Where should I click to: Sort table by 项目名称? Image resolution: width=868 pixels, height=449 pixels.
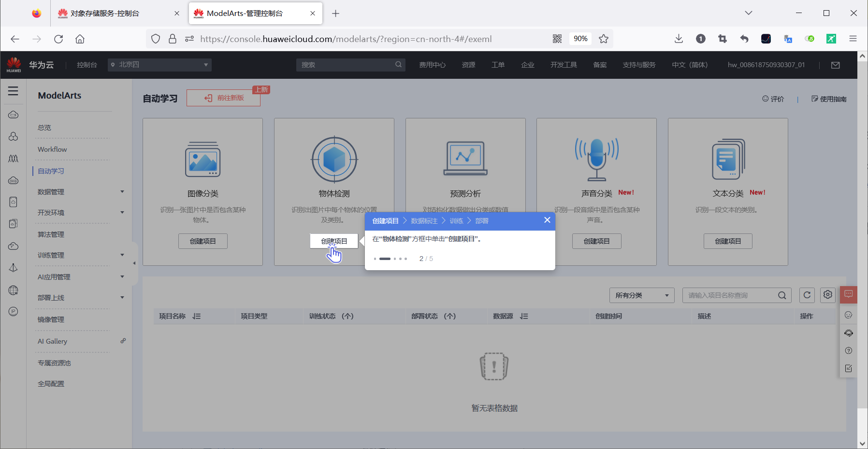click(x=196, y=316)
